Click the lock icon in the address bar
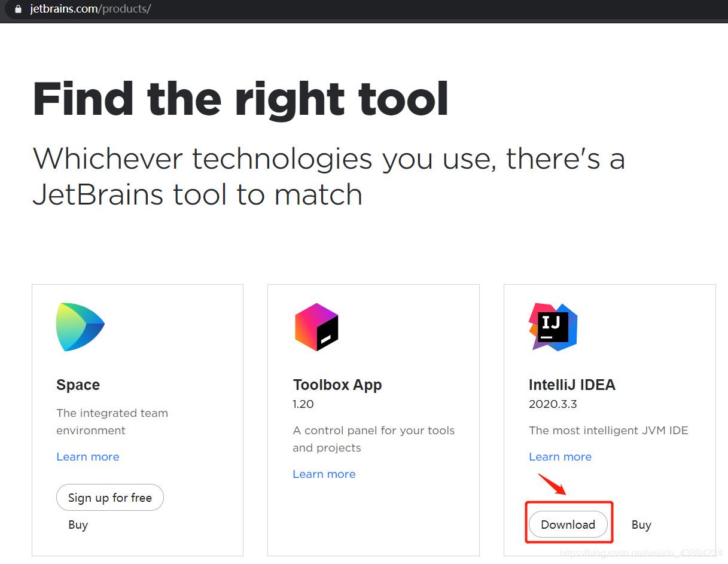The image size is (728, 564). click(18, 10)
